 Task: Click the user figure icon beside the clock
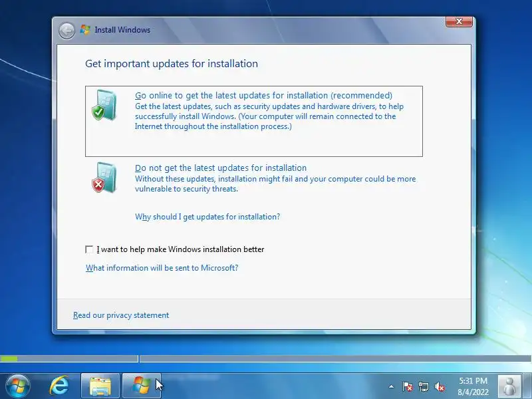point(509,386)
